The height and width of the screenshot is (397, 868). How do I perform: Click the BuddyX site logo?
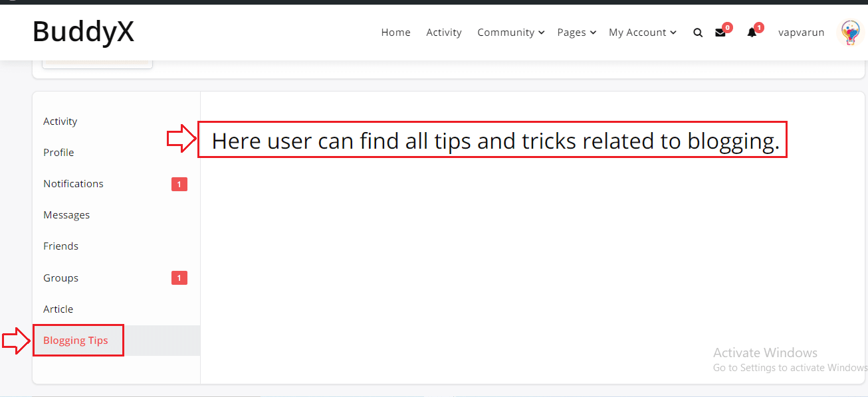(x=83, y=31)
